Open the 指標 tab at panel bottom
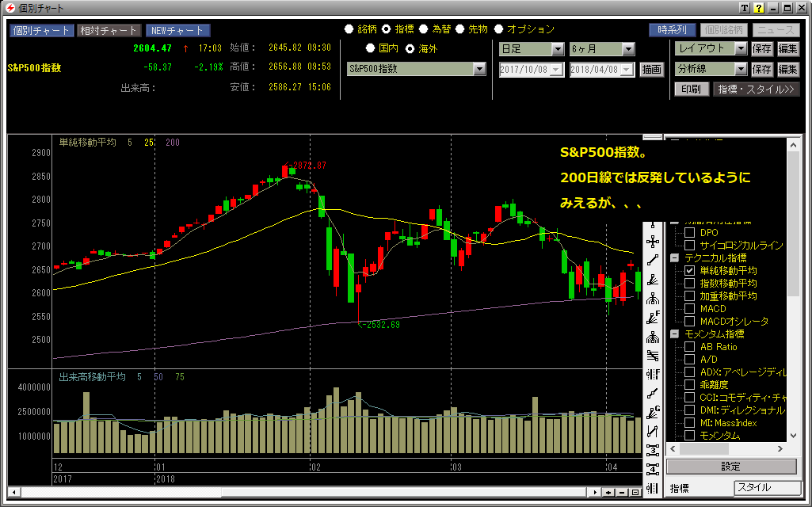812x507 pixels. (x=679, y=488)
